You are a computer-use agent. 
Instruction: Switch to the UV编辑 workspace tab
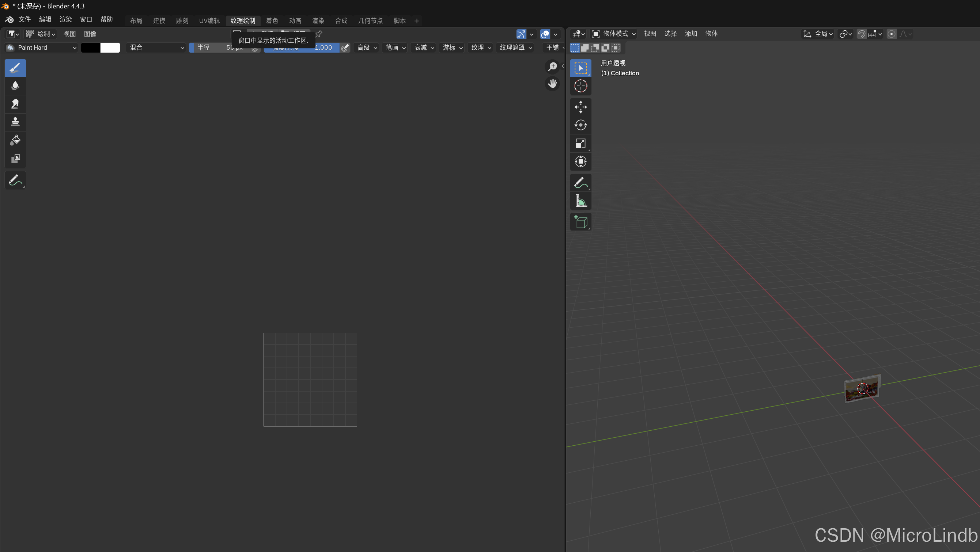pyautogui.click(x=209, y=20)
